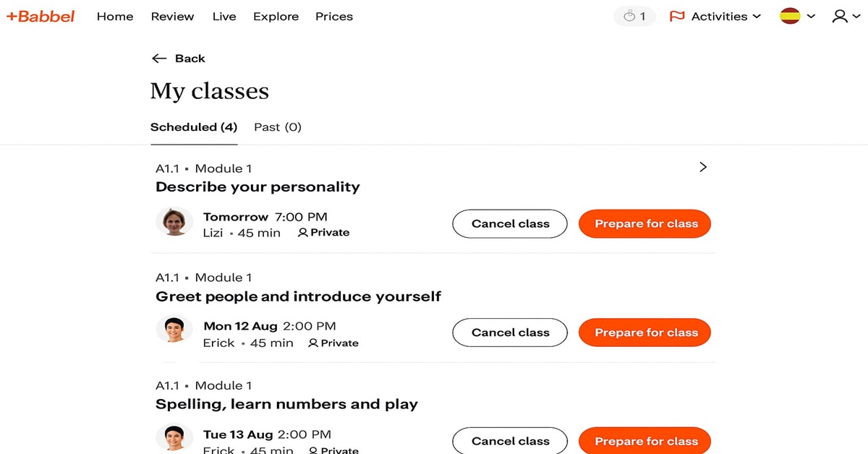The width and height of the screenshot is (868, 454).
Task: Select the Scheduled (4) tab
Action: (194, 127)
